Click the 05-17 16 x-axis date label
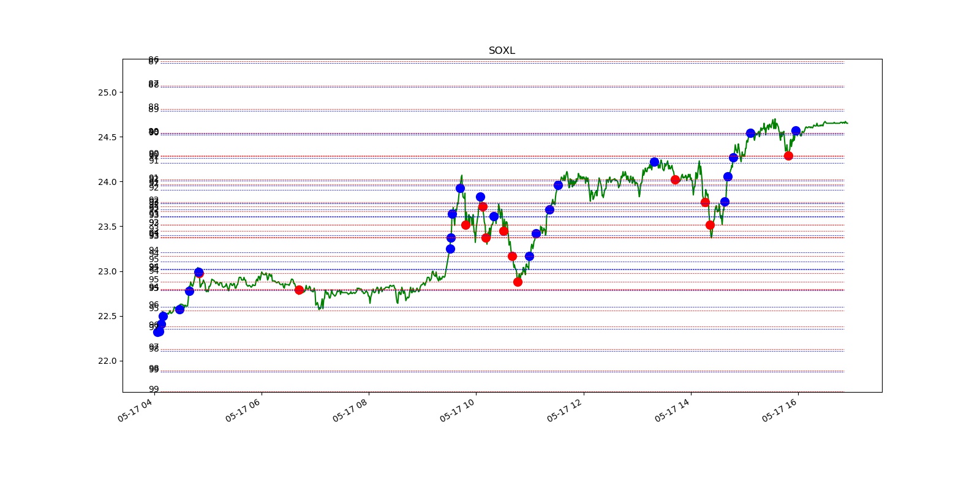The height and width of the screenshot is (490, 980). pos(780,410)
